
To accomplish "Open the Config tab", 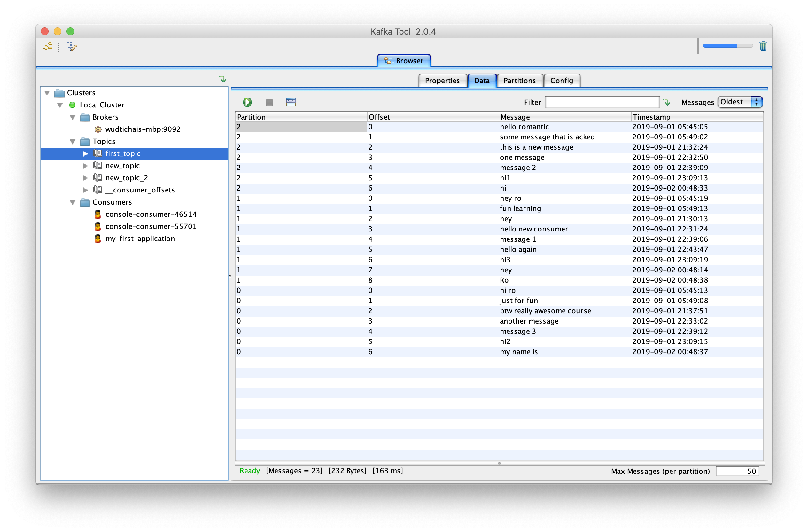I will [562, 81].
